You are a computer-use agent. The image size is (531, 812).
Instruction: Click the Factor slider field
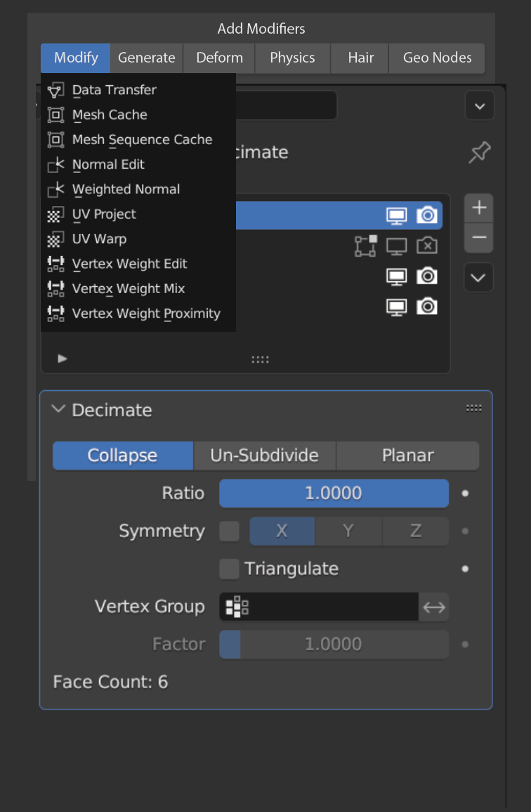tap(334, 644)
